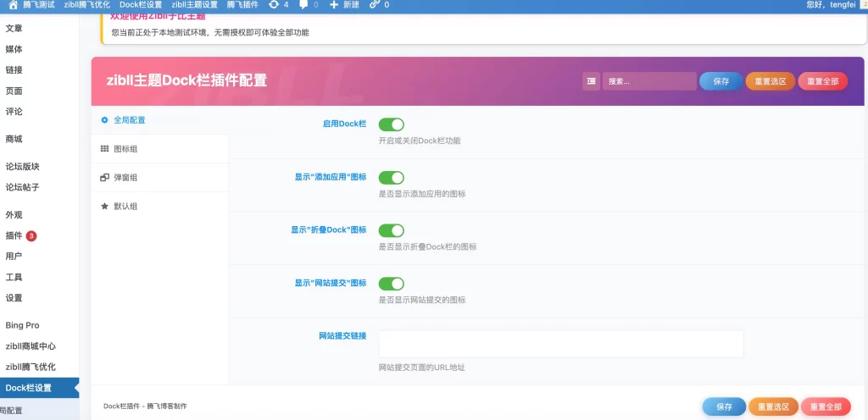Click the bottom 重置选区 button
868x420 pixels.
773,406
